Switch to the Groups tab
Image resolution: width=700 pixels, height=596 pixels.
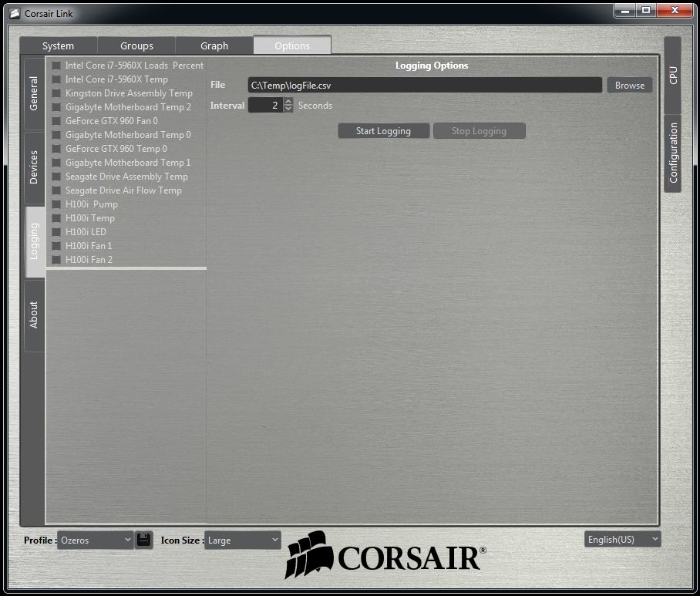[x=136, y=45]
